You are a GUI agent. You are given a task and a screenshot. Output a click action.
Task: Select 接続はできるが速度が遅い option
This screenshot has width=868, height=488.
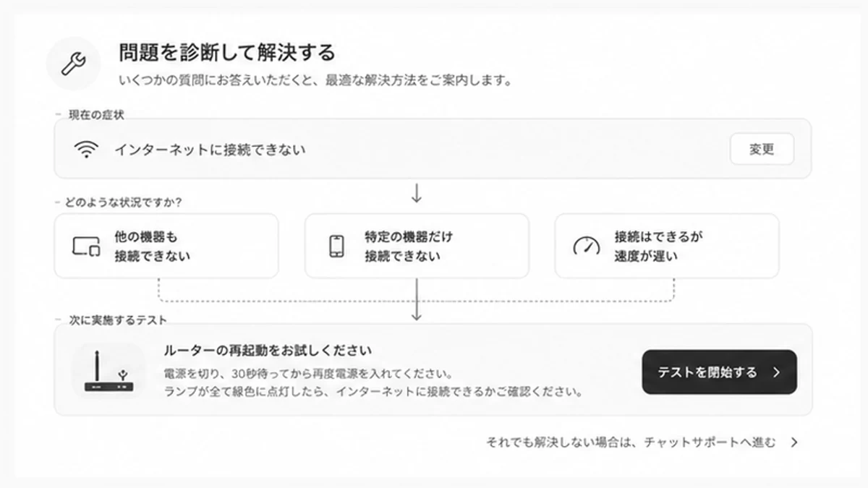pos(667,246)
